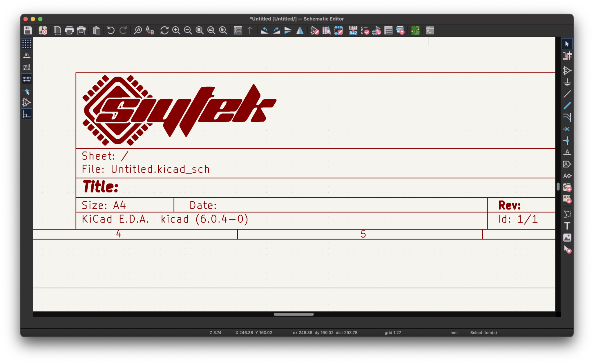This screenshot has height=364, width=594.
Task: Open the hierarchy navigator
Action: tap(238, 30)
